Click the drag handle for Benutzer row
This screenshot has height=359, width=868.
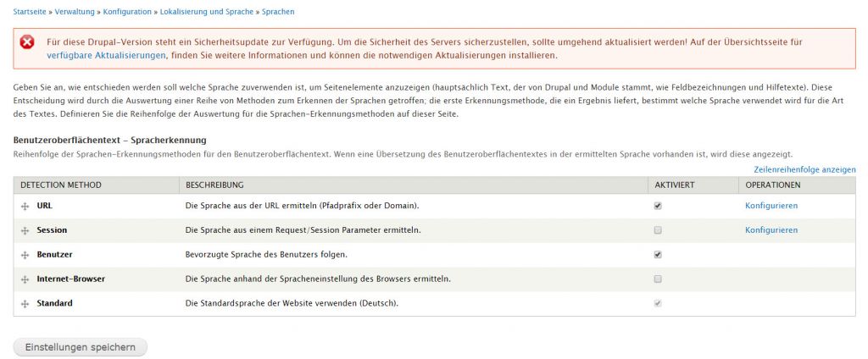pos(25,254)
